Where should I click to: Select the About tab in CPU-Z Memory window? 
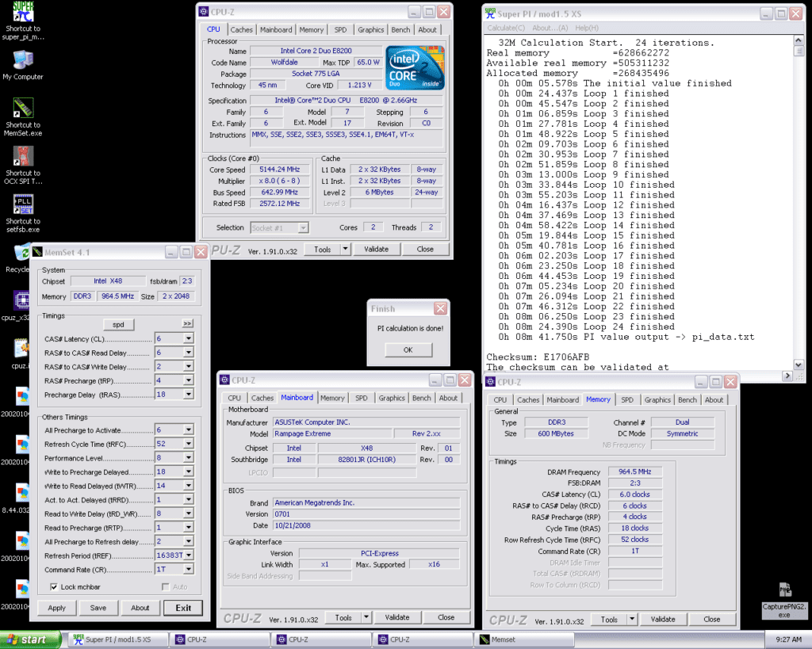[714, 400]
